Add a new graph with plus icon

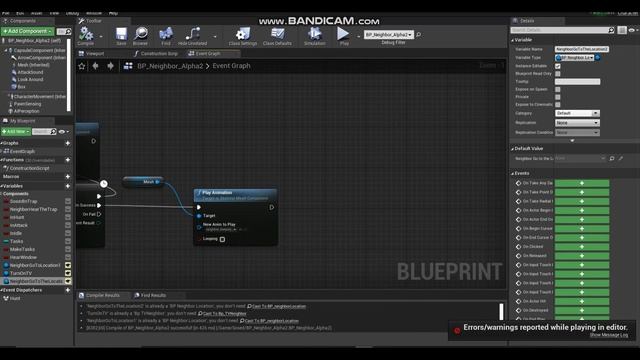68,143
